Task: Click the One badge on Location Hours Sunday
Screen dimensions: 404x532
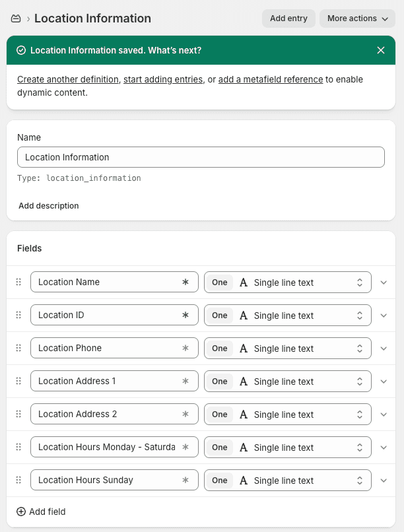Action: pyautogui.click(x=219, y=480)
